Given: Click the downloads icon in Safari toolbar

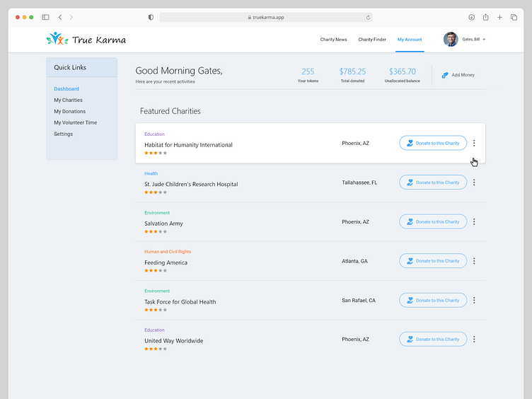Looking at the screenshot, I should pos(472,17).
